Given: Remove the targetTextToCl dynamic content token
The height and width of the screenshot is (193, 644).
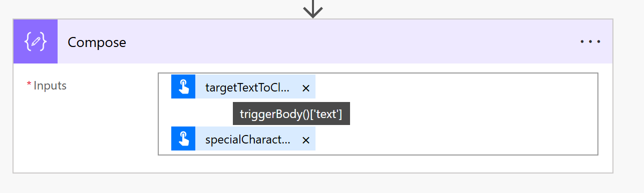Looking at the screenshot, I should (306, 88).
